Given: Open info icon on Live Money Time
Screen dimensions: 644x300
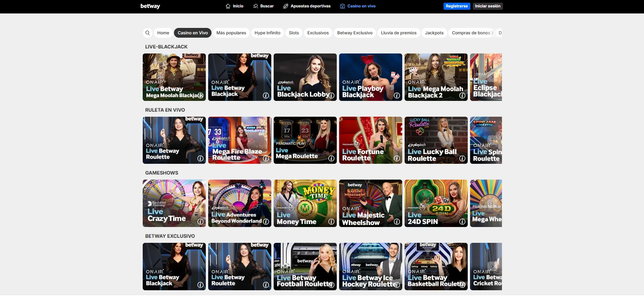Looking at the screenshot, I should (x=331, y=222).
